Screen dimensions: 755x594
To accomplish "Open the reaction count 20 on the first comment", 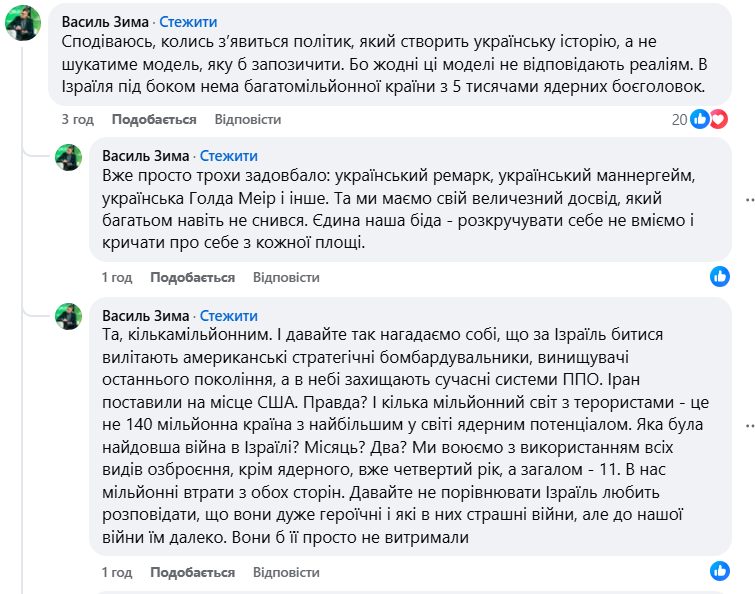I will coord(679,119).
